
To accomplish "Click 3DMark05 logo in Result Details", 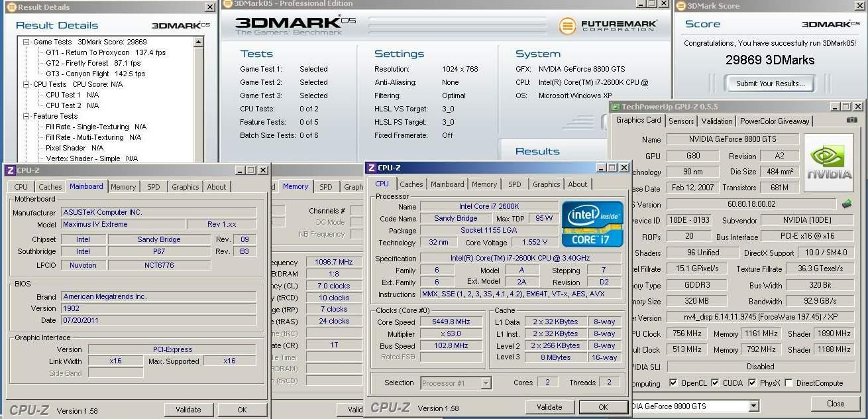I will click(181, 25).
